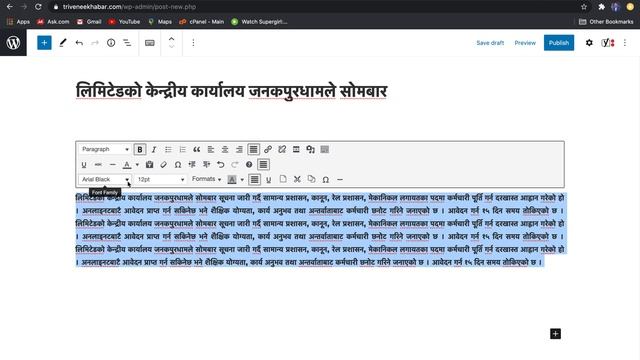
Task: Open the Apps bookmark
Action: 18,22
